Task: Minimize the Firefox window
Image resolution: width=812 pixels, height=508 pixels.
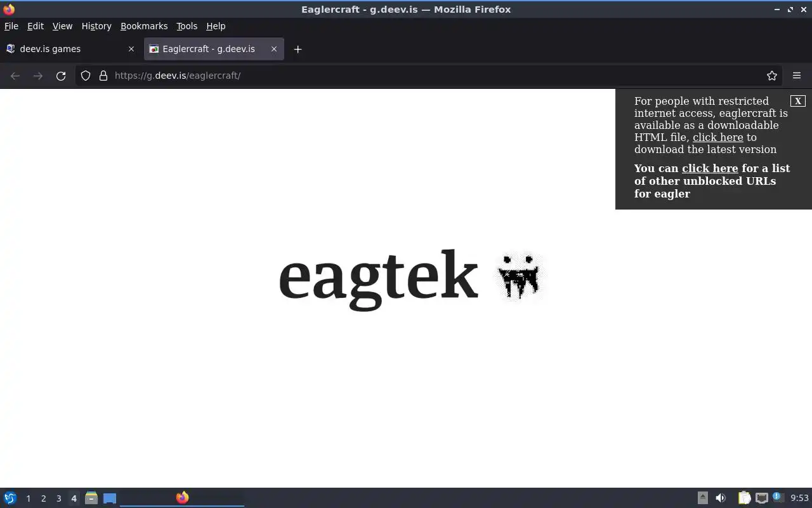Action: (x=777, y=10)
